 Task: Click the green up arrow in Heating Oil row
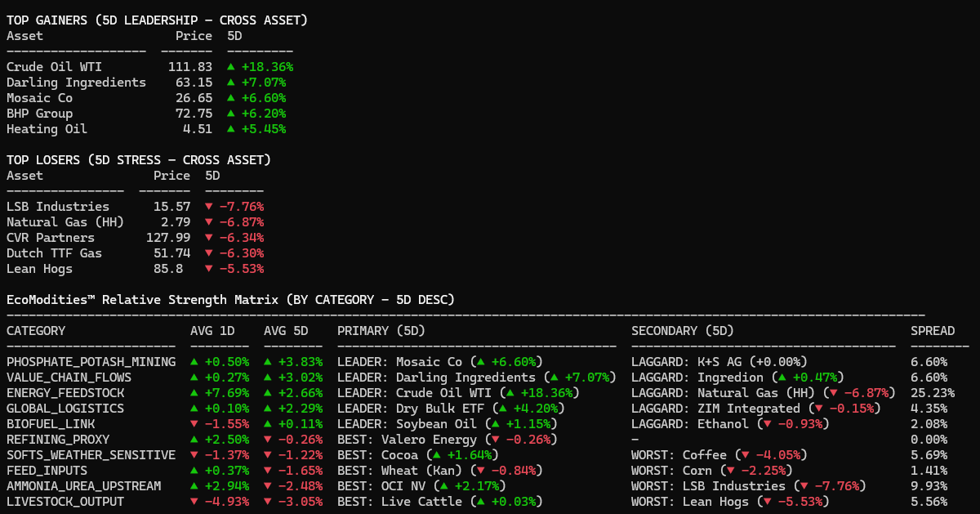[x=231, y=129]
